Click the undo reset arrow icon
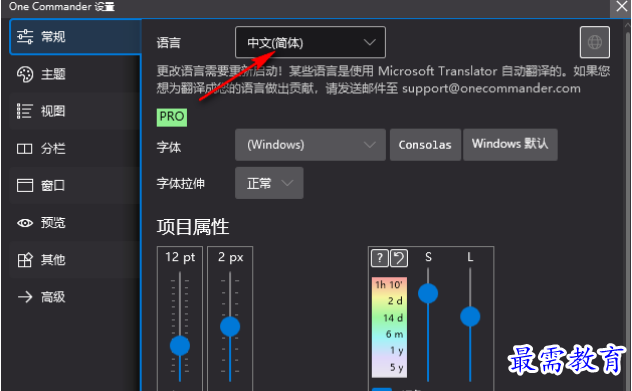632x391 pixels. tap(399, 258)
